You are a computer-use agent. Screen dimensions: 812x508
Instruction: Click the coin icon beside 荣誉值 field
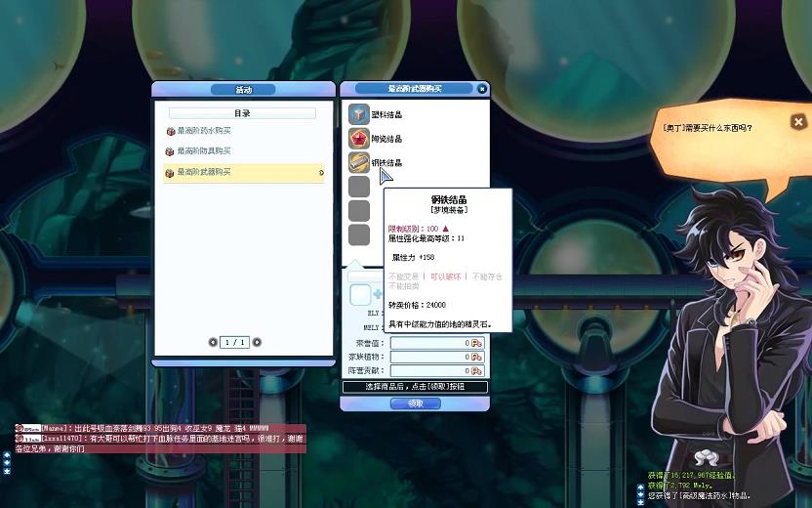point(477,343)
